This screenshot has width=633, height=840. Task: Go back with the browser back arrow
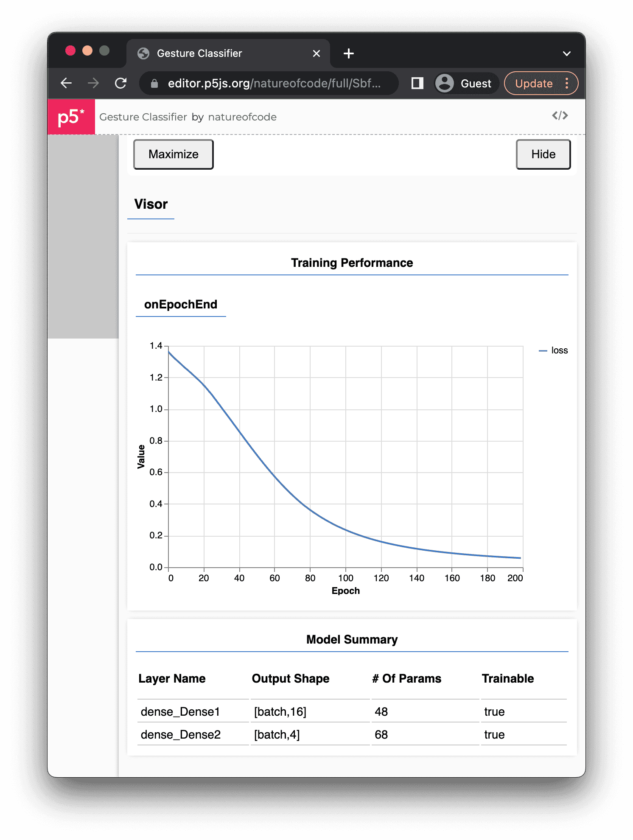pyautogui.click(x=66, y=83)
